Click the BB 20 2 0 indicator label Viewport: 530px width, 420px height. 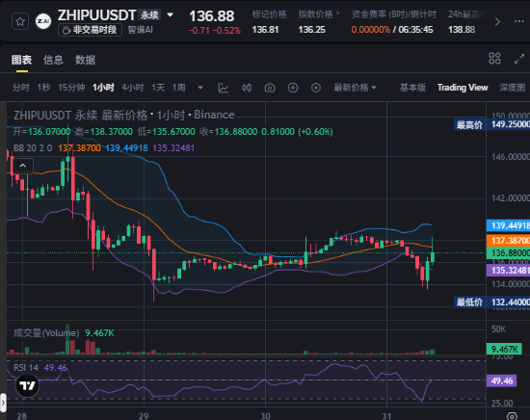33,148
